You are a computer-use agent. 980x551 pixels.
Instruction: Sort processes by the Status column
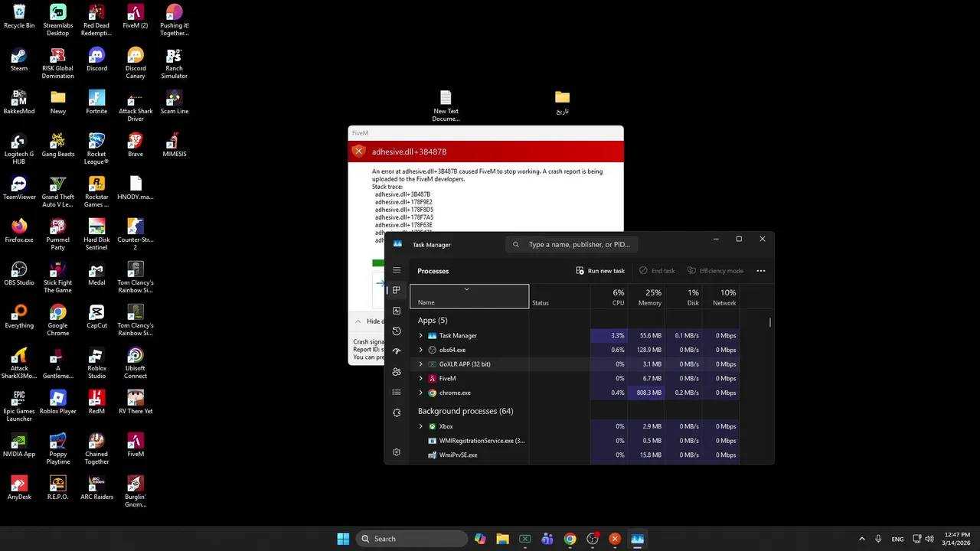(560, 296)
